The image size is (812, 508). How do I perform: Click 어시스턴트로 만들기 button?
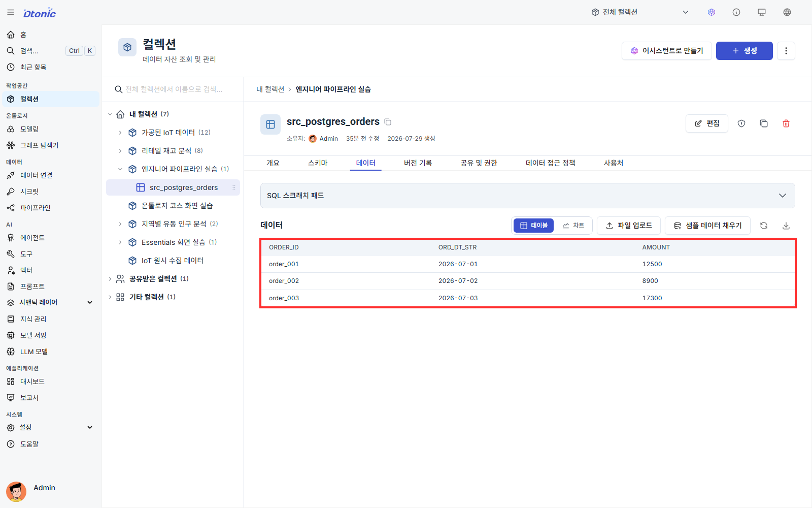coord(667,51)
